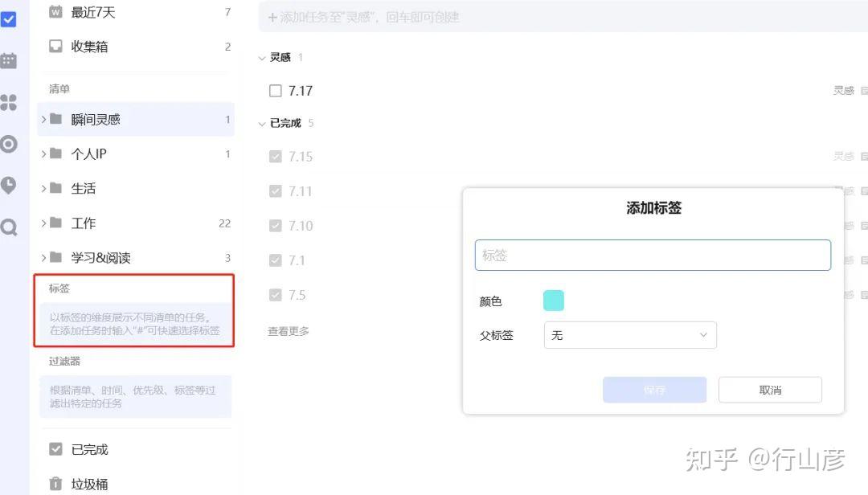This screenshot has width=868, height=495.
Task: Open the focus timer icon
Action: [x=8, y=144]
